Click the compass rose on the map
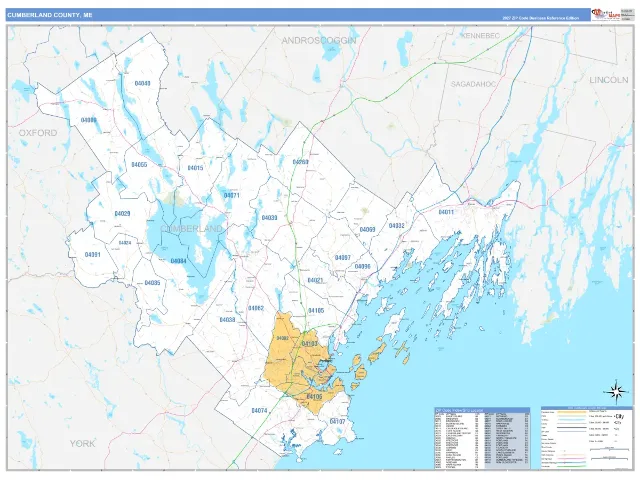The height and width of the screenshot is (480, 640). (x=617, y=392)
